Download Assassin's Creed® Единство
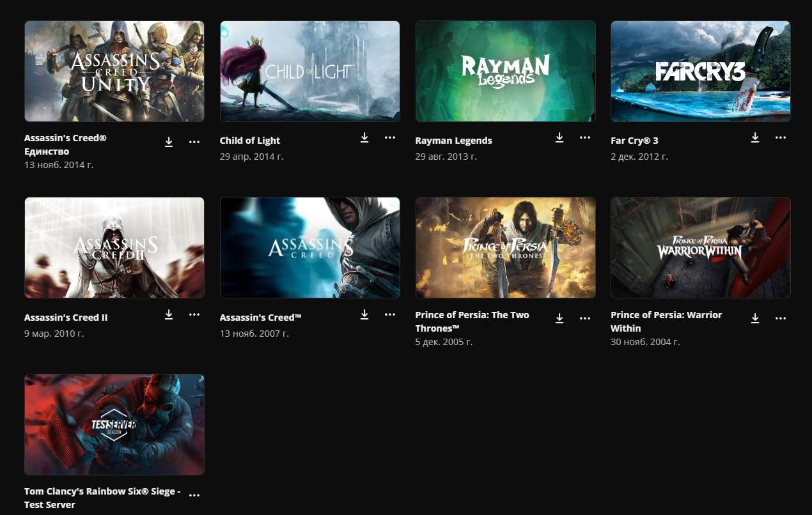The width and height of the screenshot is (812, 515). [x=169, y=142]
